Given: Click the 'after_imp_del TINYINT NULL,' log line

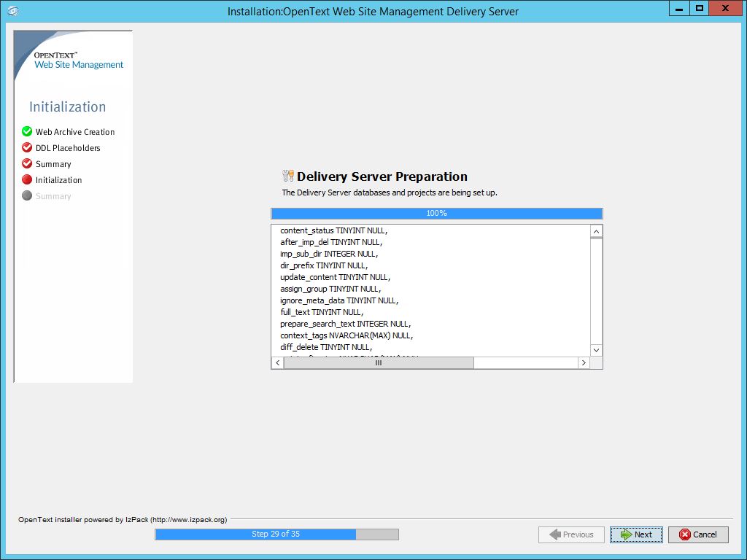Looking at the screenshot, I should (331, 242).
